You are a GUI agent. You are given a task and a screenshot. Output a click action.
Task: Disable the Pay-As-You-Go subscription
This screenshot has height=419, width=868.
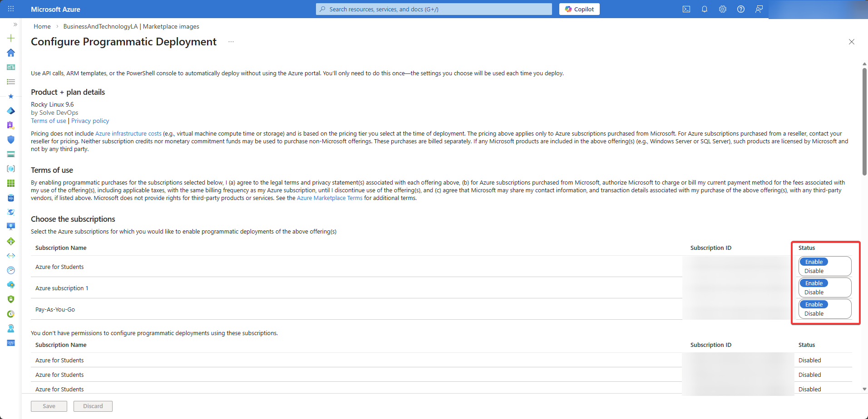click(814, 313)
